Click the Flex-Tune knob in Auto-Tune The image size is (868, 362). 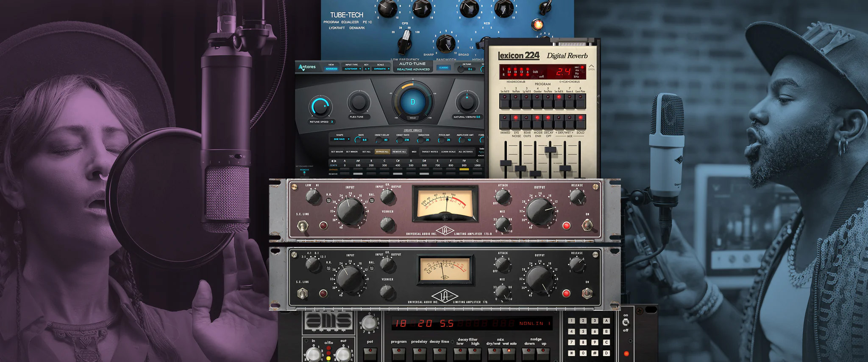(x=359, y=102)
